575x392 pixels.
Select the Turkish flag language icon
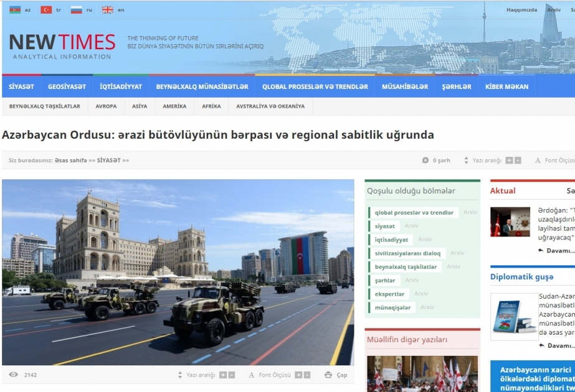tap(46, 10)
